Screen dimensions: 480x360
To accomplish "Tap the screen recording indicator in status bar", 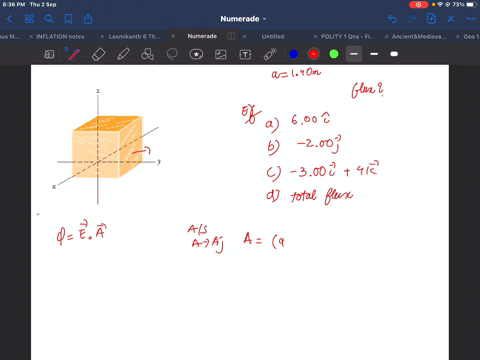I will (419, 5).
